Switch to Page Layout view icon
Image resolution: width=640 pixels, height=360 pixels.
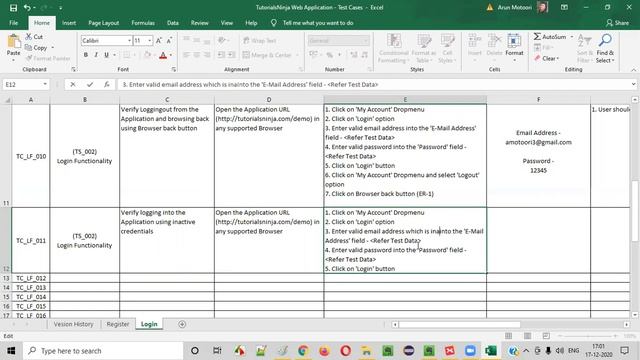tap(527, 336)
